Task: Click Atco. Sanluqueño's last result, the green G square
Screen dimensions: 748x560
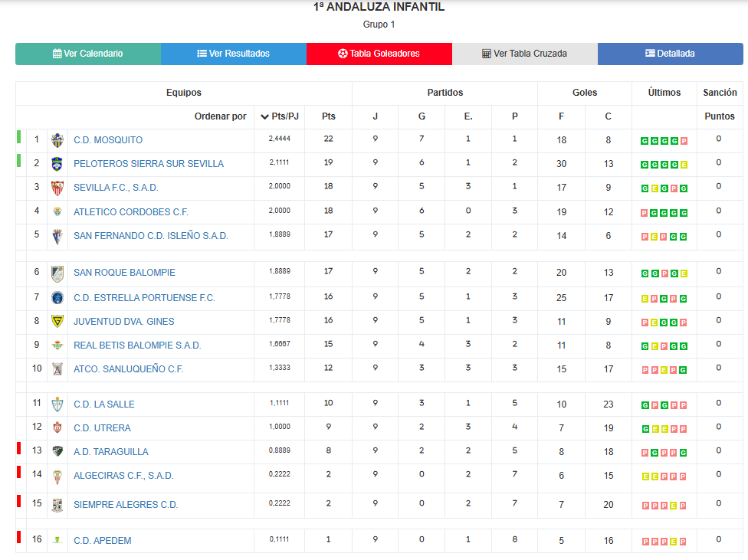Action: (683, 370)
